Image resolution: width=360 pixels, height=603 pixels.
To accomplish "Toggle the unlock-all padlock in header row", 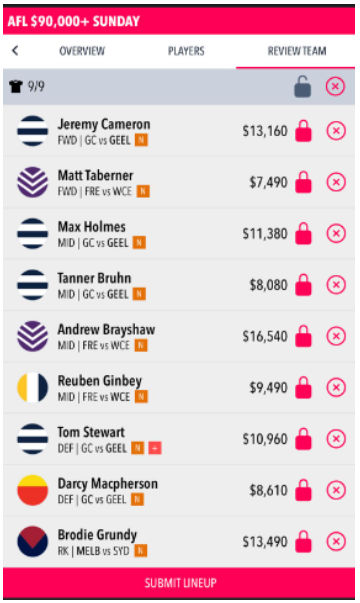I will pos(303,87).
